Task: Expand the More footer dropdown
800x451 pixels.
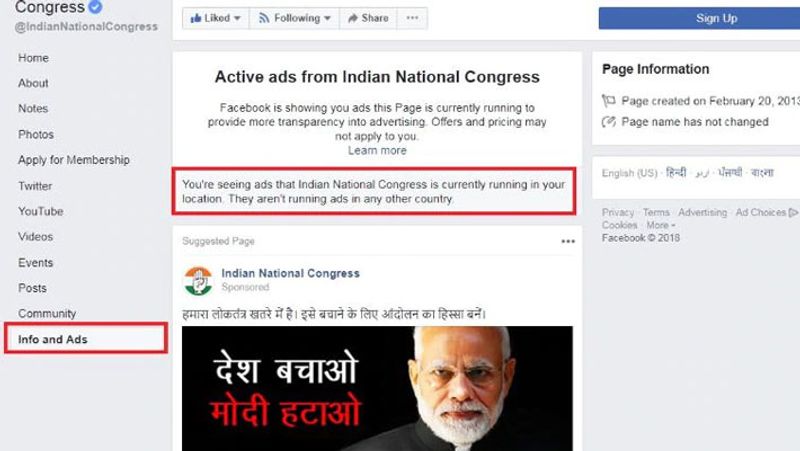Action: pyautogui.click(x=661, y=225)
